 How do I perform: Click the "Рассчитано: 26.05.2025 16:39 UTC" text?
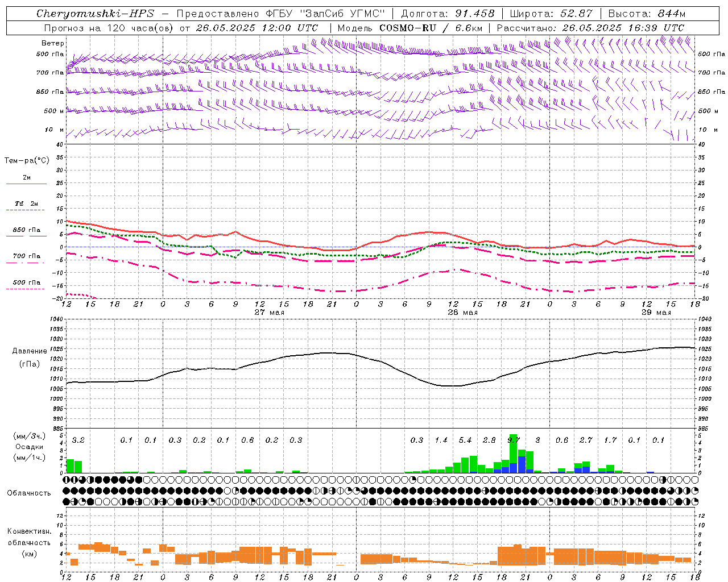click(x=590, y=28)
